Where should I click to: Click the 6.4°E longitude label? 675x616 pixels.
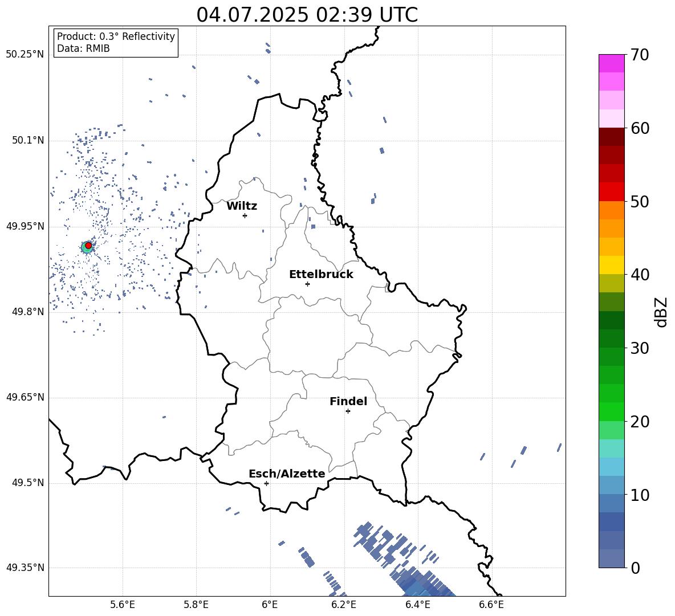coord(417,605)
